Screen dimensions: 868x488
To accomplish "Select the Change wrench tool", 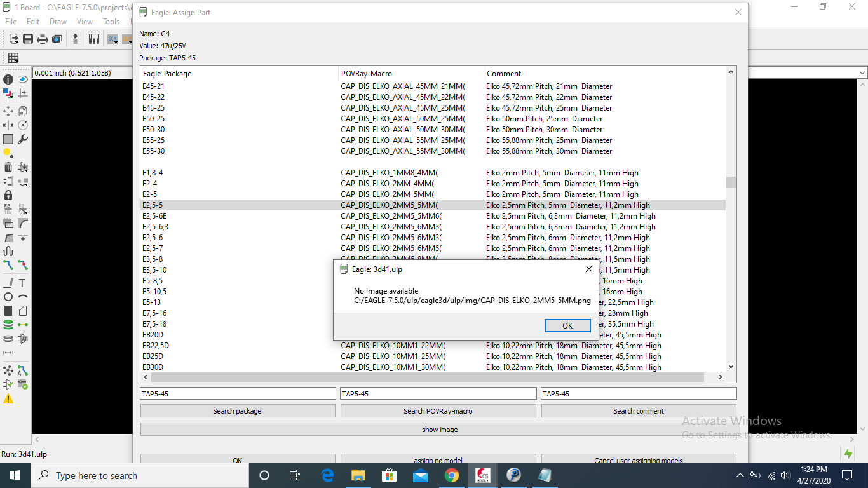I will [x=23, y=139].
